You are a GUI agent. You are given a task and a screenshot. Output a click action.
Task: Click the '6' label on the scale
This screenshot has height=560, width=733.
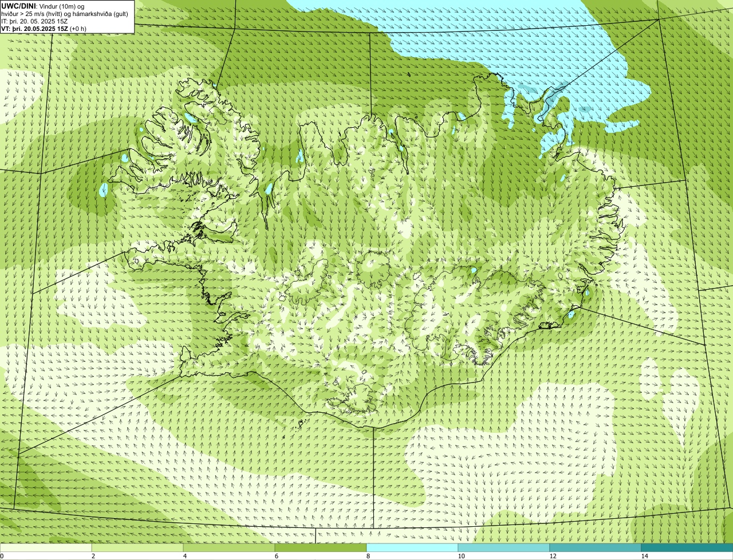(x=276, y=556)
